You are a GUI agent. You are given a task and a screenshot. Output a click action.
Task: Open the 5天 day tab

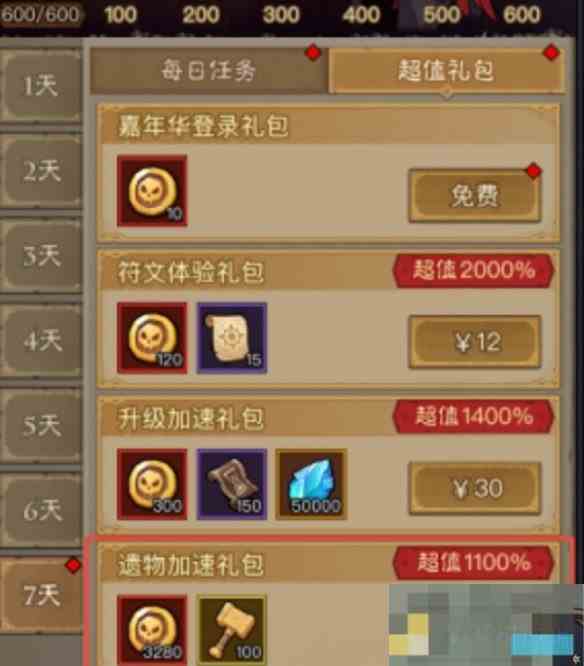click(41, 426)
